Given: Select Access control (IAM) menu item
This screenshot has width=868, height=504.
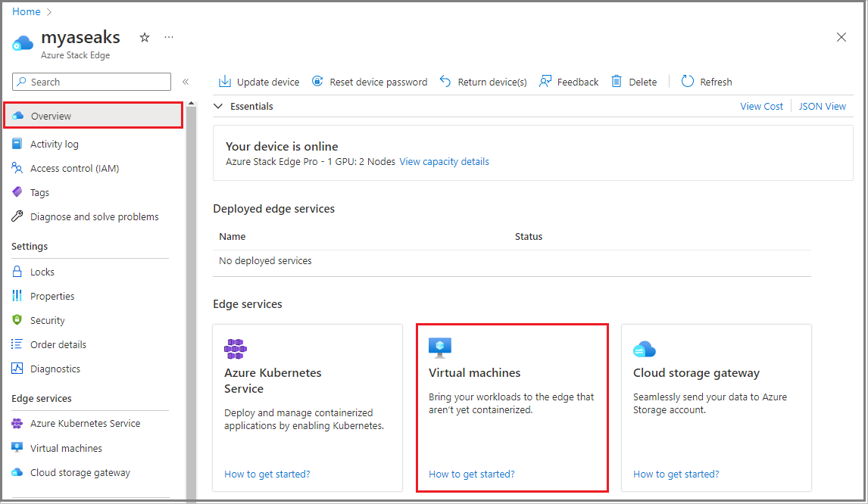Looking at the screenshot, I should click(74, 169).
